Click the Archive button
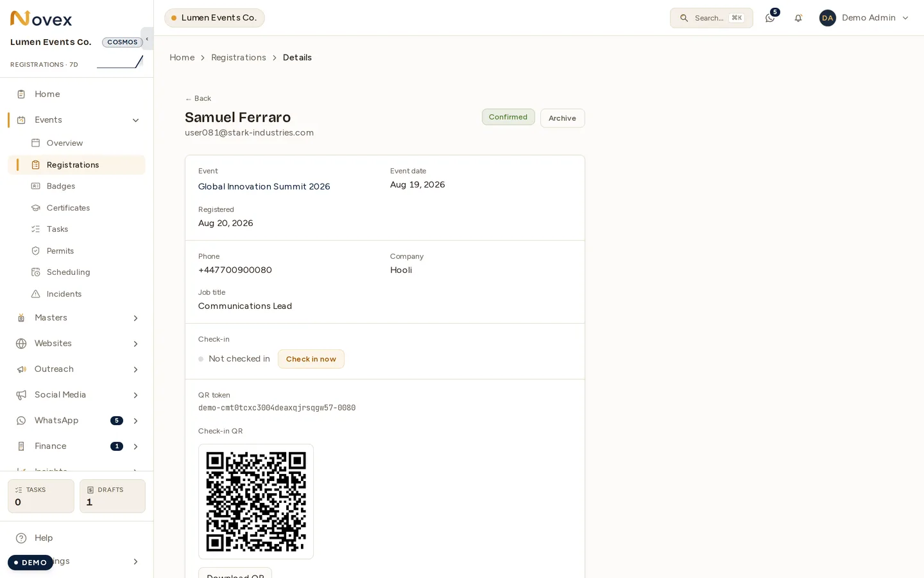 coord(562,118)
